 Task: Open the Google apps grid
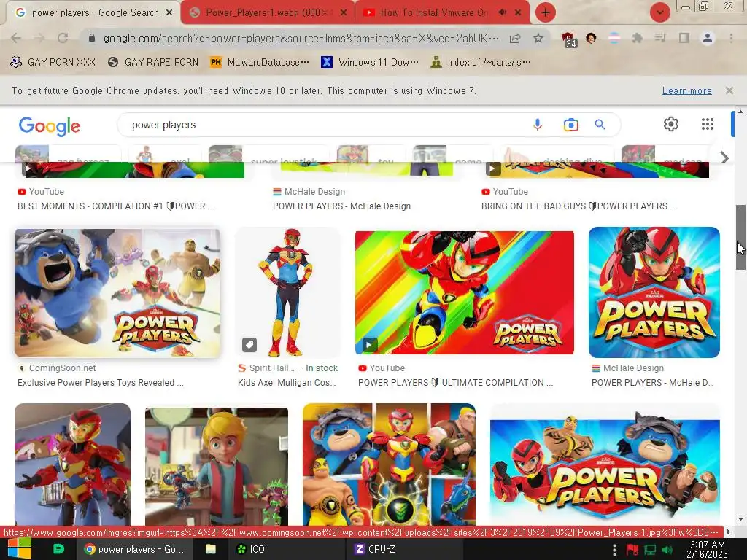click(708, 124)
